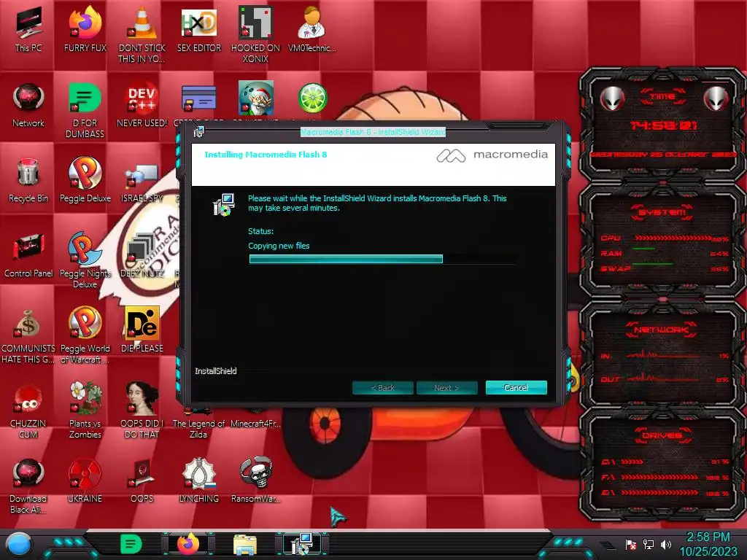
Task: Click the F:\ drive row in Drives widget
Action: 665,477
